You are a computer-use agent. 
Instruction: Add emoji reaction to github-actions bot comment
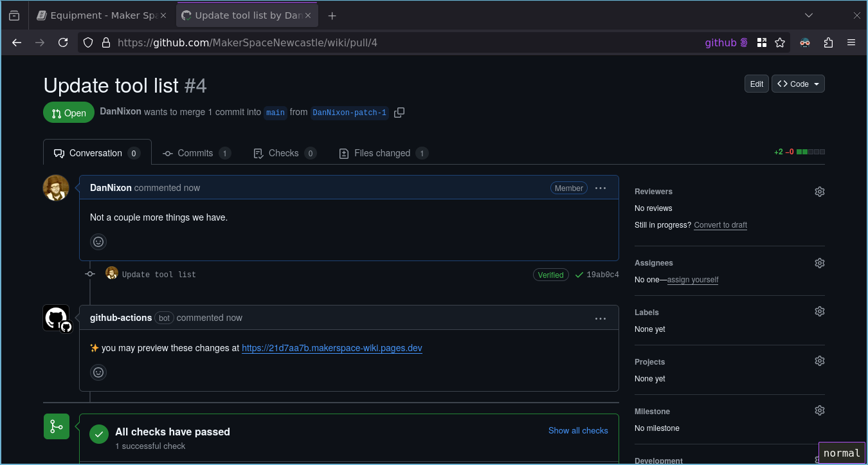(98, 372)
